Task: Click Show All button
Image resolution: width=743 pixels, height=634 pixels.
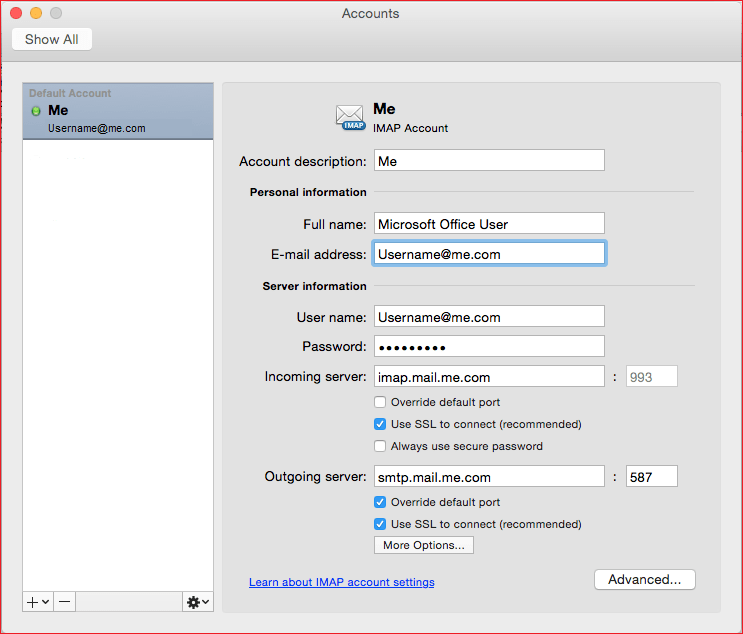Action: [x=52, y=39]
